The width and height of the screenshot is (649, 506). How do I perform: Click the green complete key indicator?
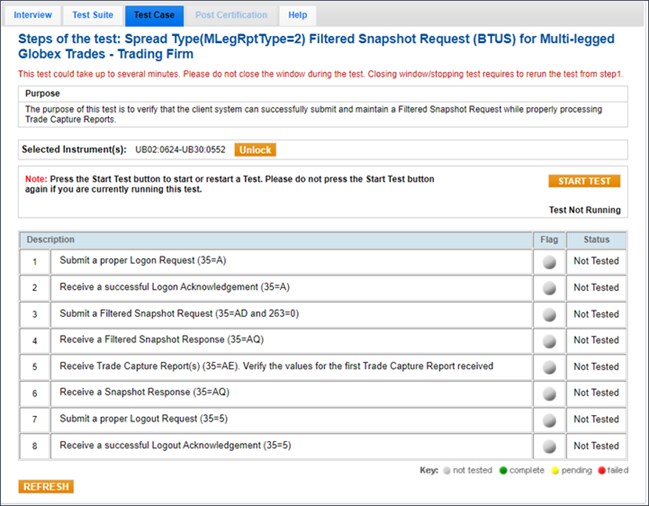(x=506, y=468)
